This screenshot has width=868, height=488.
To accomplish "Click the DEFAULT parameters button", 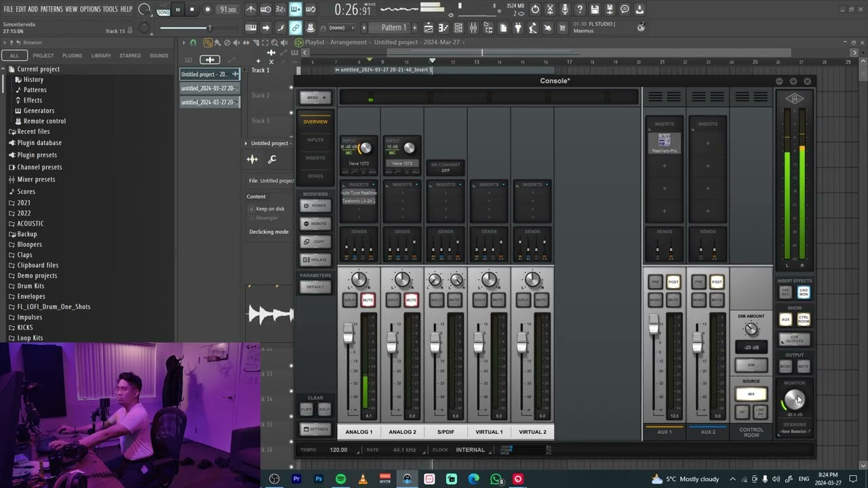I will pos(315,287).
